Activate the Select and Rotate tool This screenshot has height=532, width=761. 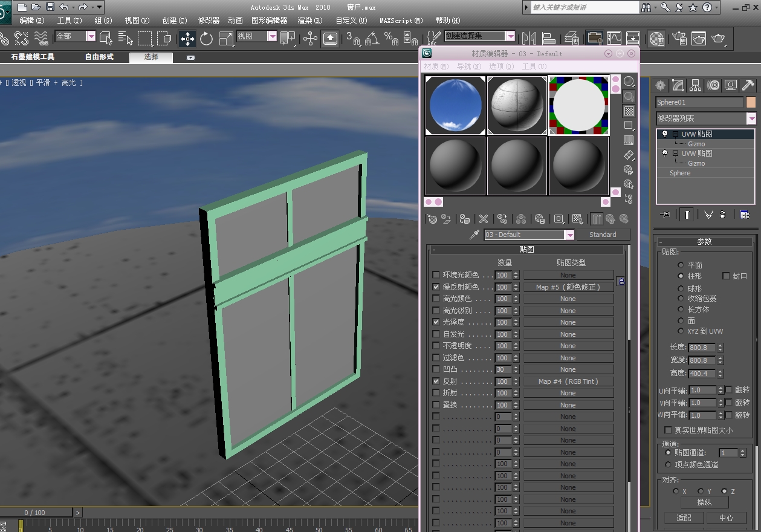point(206,38)
